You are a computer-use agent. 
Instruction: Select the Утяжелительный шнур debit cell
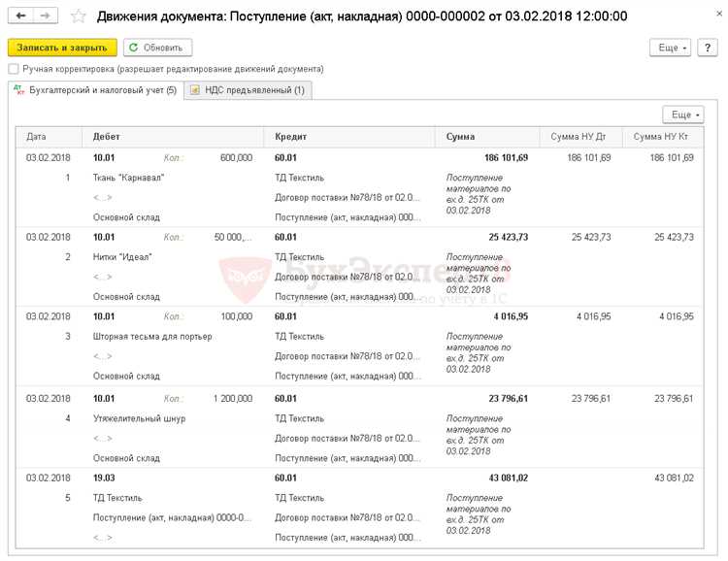139,418
